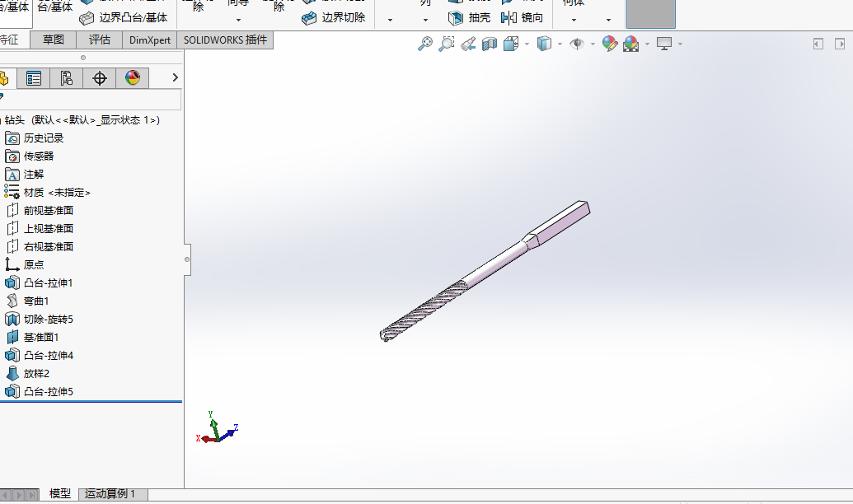Open the ConfigurationManager tab icon
Screen dimensions: 853x504
(x=67, y=78)
